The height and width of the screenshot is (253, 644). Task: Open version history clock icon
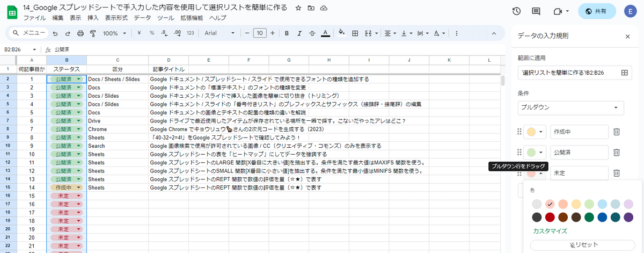516,11
